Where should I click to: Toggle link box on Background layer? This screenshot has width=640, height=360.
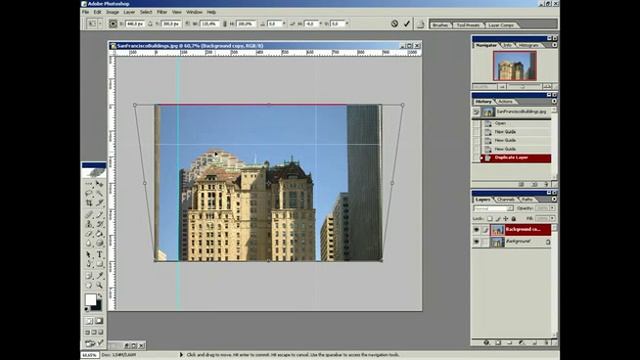point(484,242)
